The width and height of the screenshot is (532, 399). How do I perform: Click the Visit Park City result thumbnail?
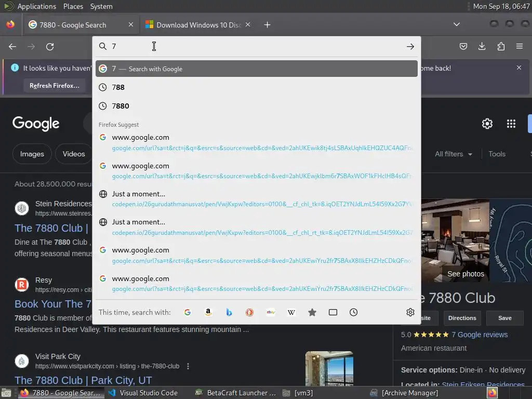329,368
